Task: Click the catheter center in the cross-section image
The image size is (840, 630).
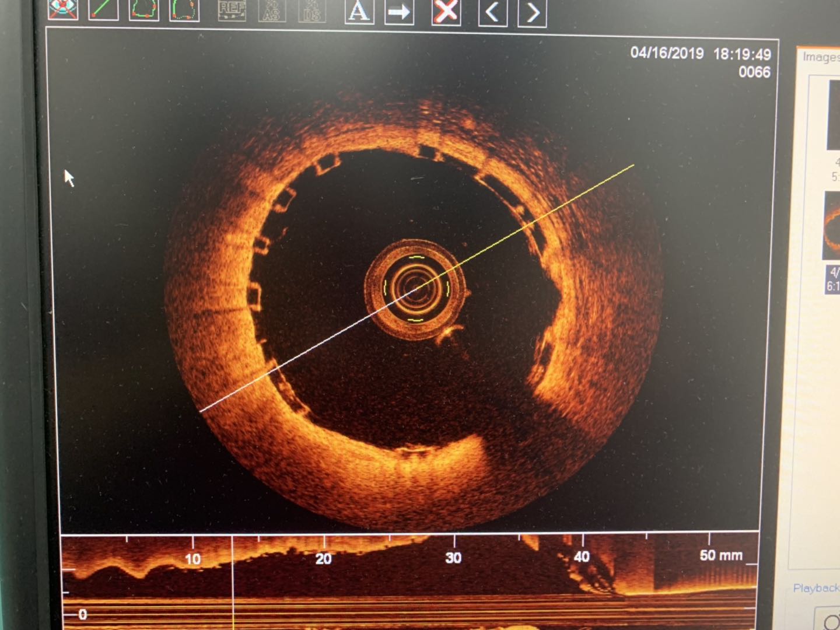Action: (x=415, y=288)
